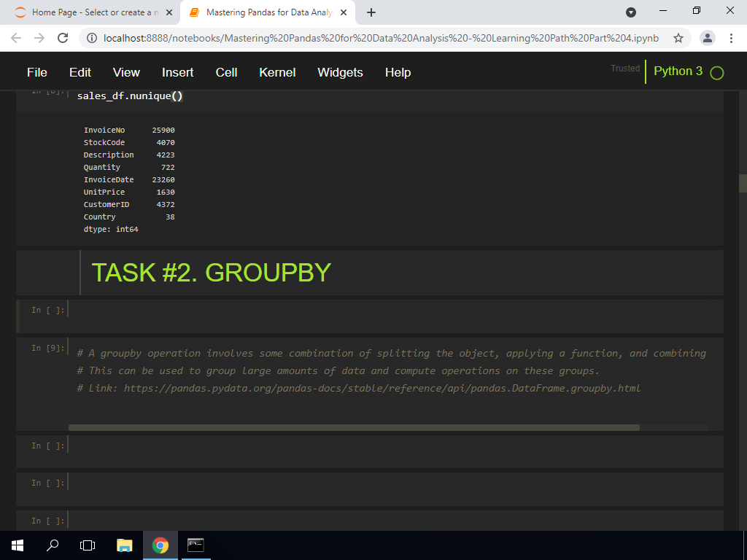Click the Python 3 kernel name
The image size is (747, 560).
[678, 71]
